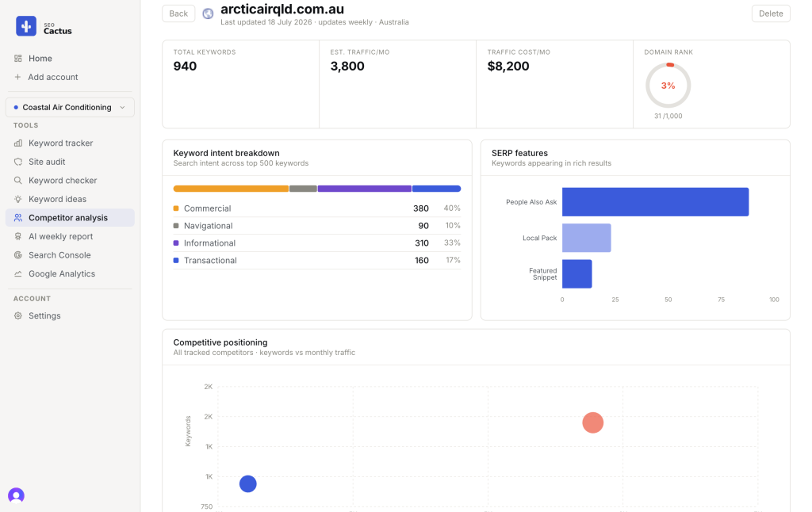
Task: Open the user avatar at the sidebar bottom
Action: [16, 495]
